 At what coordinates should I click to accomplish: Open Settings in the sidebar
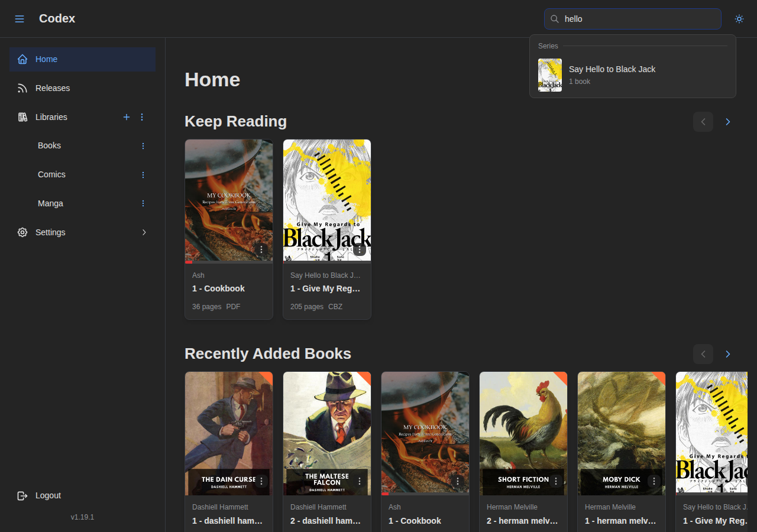(82, 232)
